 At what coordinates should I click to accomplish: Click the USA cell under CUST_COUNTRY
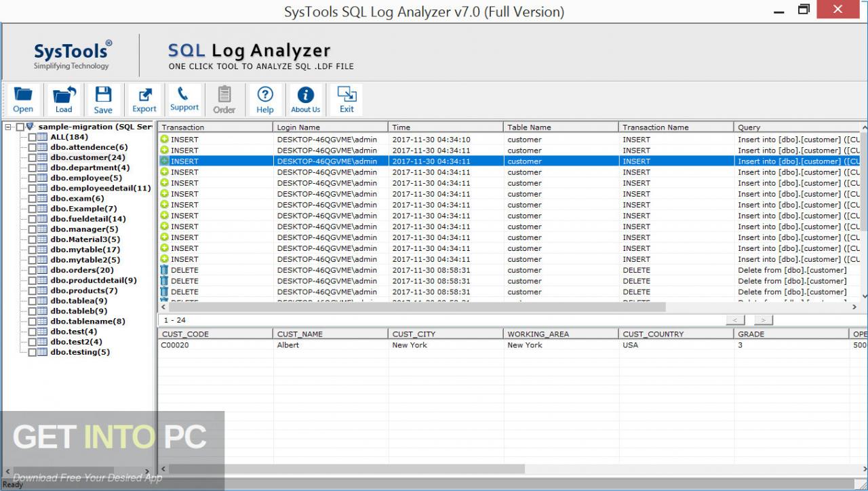pyautogui.click(x=677, y=345)
